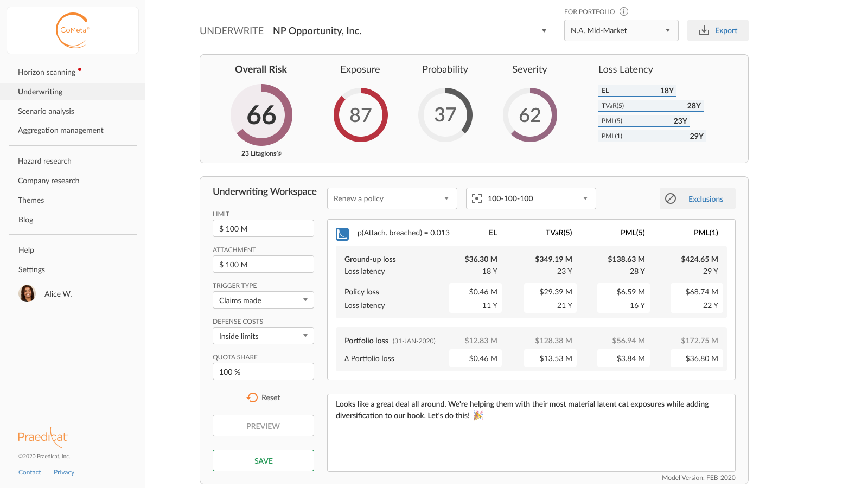Click the Reset circular arrow icon
The image size is (868, 488).
click(x=252, y=397)
